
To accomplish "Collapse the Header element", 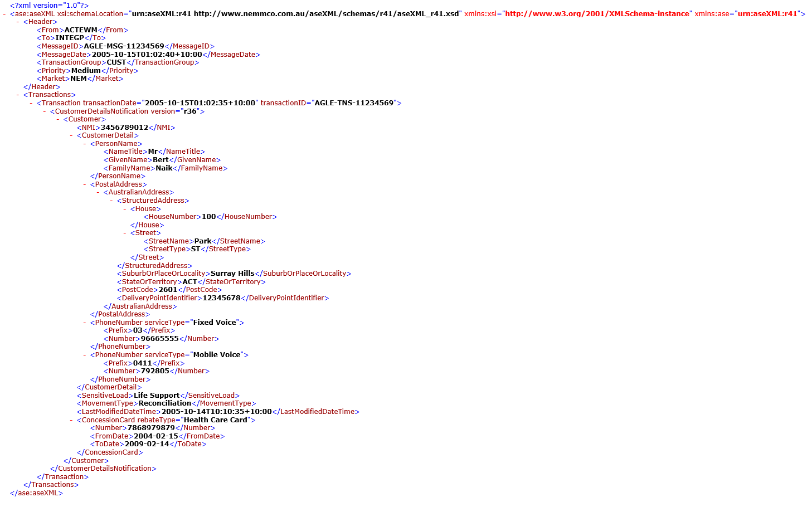I will [18, 22].
